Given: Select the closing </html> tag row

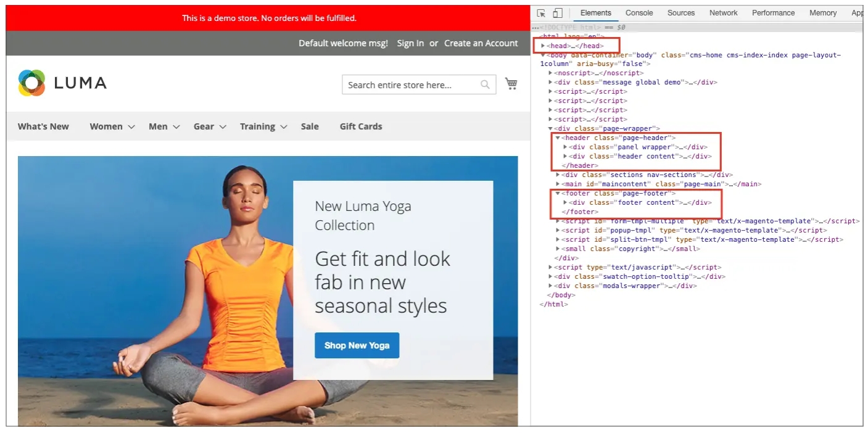Looking at the screenshot, I should 553,304.
